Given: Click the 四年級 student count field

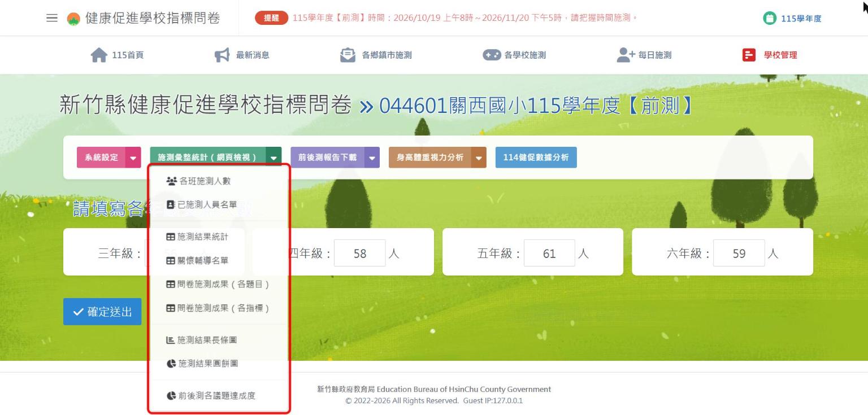Looking at the screenshot, I should point(360,254).
